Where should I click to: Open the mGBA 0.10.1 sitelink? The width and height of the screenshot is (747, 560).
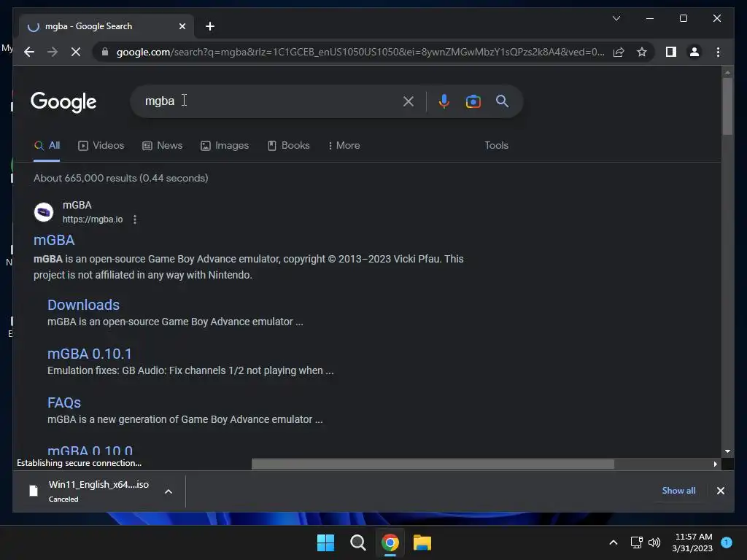[x=90, y=354]
